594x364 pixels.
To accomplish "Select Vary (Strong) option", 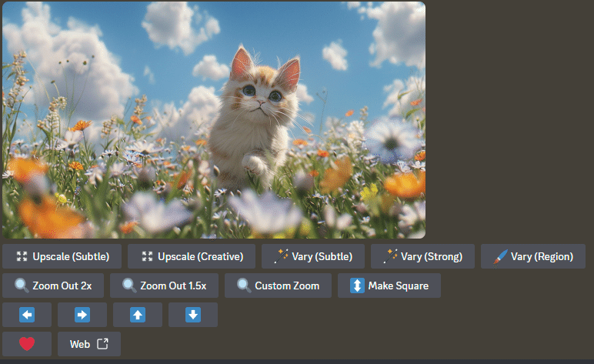I will pos(422,256).
